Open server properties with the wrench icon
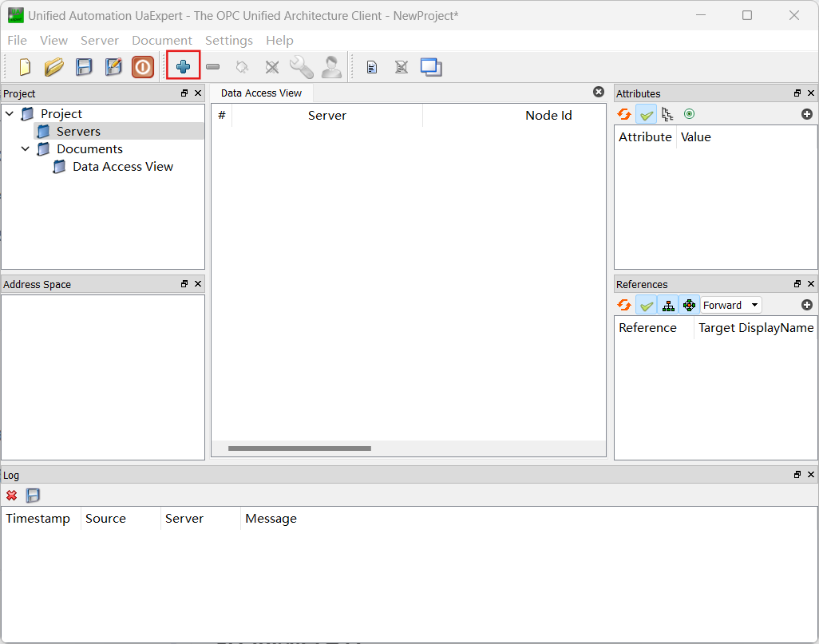Image resolution: width=819 pixels, height=644 pixels. click(302, 67)
